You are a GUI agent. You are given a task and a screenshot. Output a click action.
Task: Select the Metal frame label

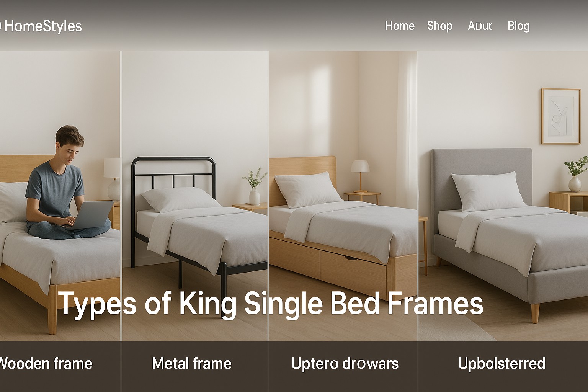(x=192, y=363)
